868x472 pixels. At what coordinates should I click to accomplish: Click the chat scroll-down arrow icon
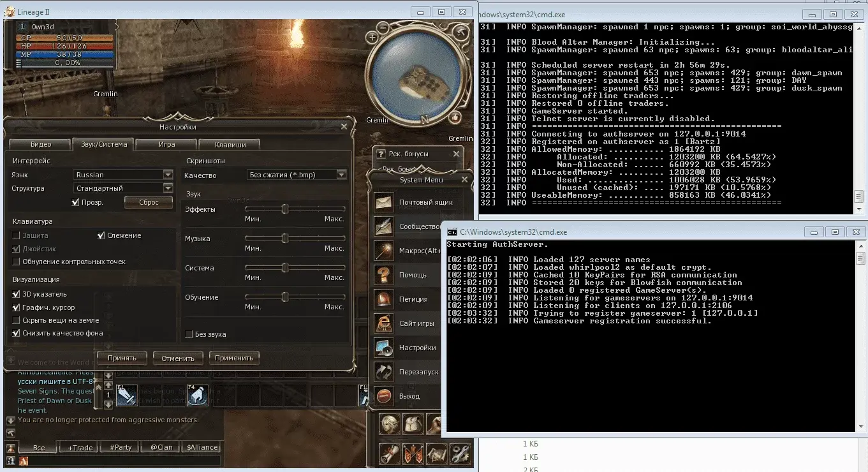coord(11,420)
